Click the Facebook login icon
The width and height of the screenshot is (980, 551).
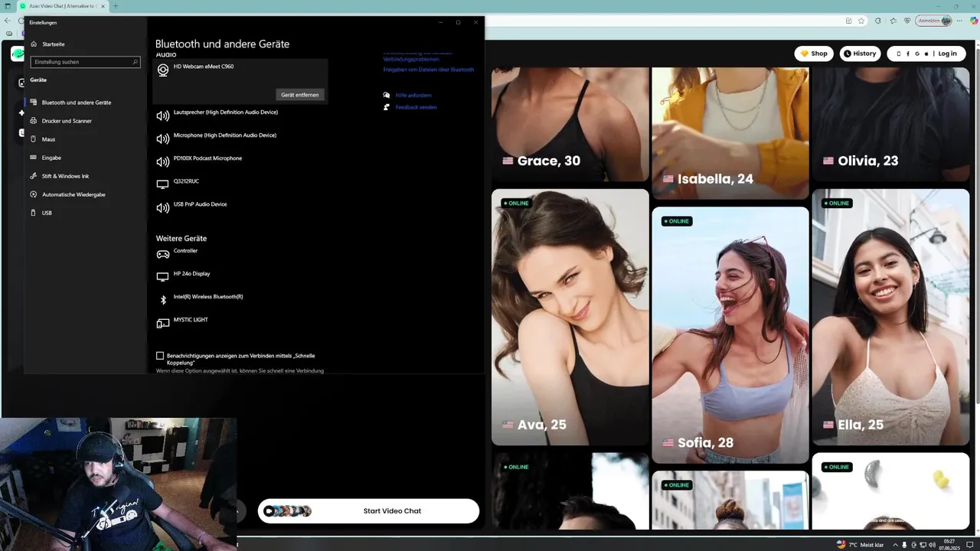(x=908, y=54)
